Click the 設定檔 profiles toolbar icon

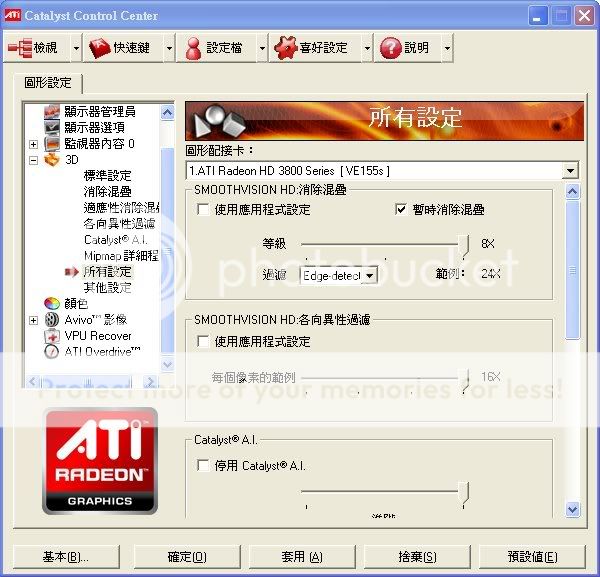(191, 47)
